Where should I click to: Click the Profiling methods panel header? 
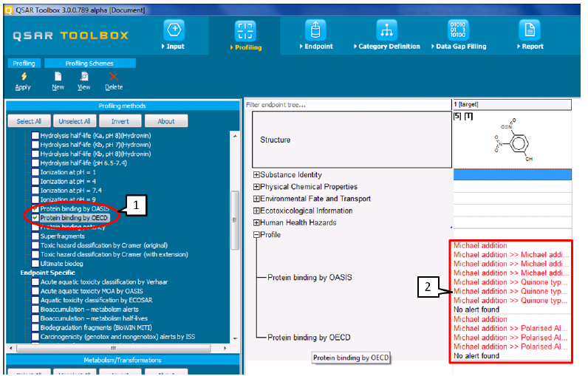(123, 106)
